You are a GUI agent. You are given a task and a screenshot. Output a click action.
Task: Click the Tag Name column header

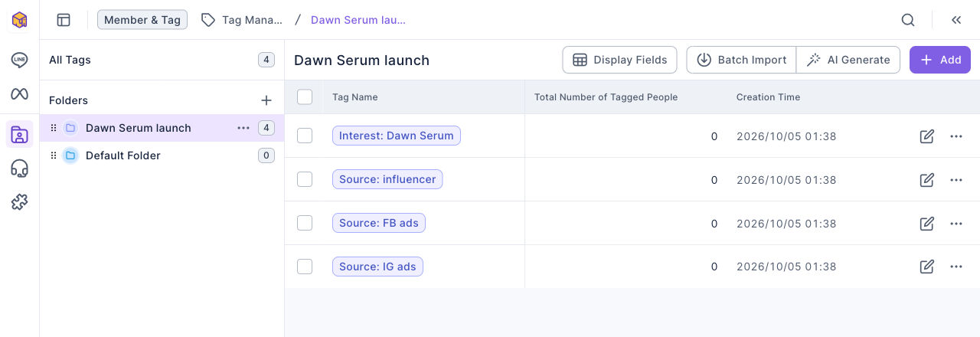355,97
